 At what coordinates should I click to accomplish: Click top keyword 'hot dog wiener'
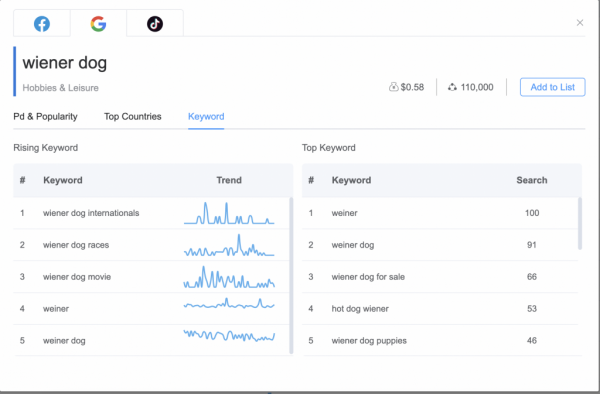360,309
